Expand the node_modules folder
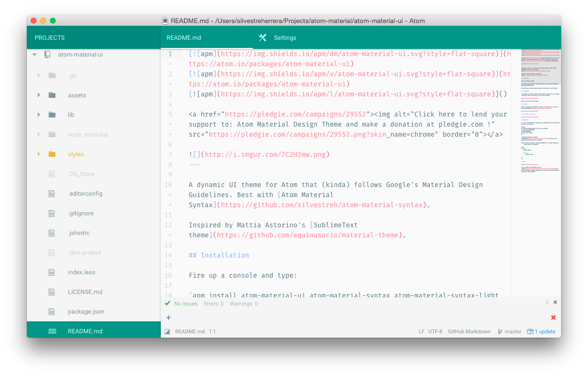Viewport: 588px width, 376px height. [38, 135]
